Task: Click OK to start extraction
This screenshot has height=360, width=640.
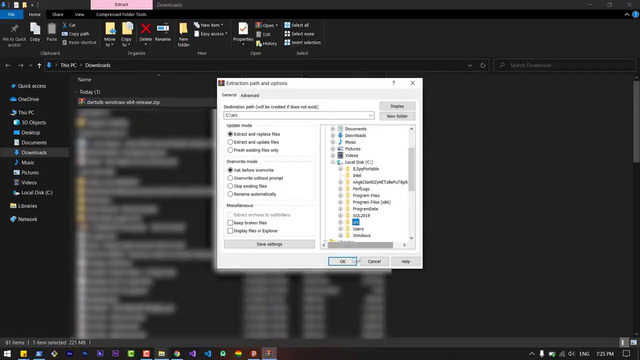Action: coord(342,261)
